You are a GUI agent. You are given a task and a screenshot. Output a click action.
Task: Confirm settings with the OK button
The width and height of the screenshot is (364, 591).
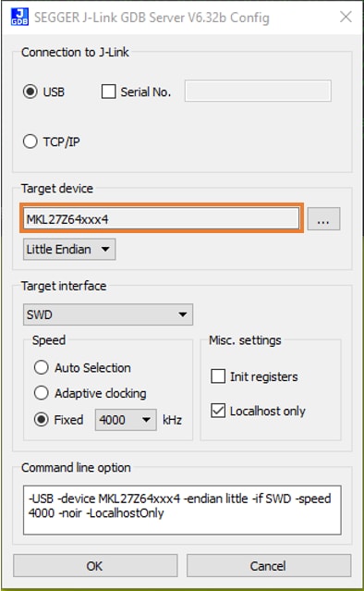click(x=95, y=565)
